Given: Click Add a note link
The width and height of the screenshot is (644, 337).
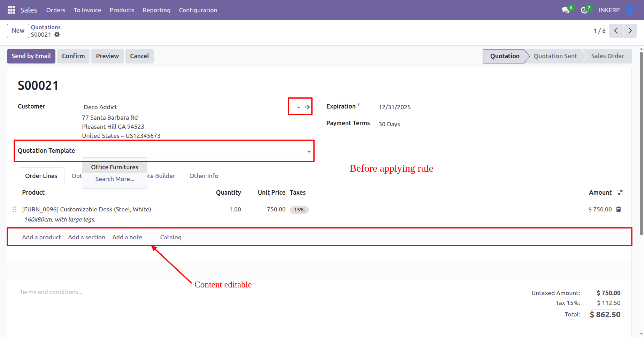Looking at the screenshot, I should coord(127,237).
